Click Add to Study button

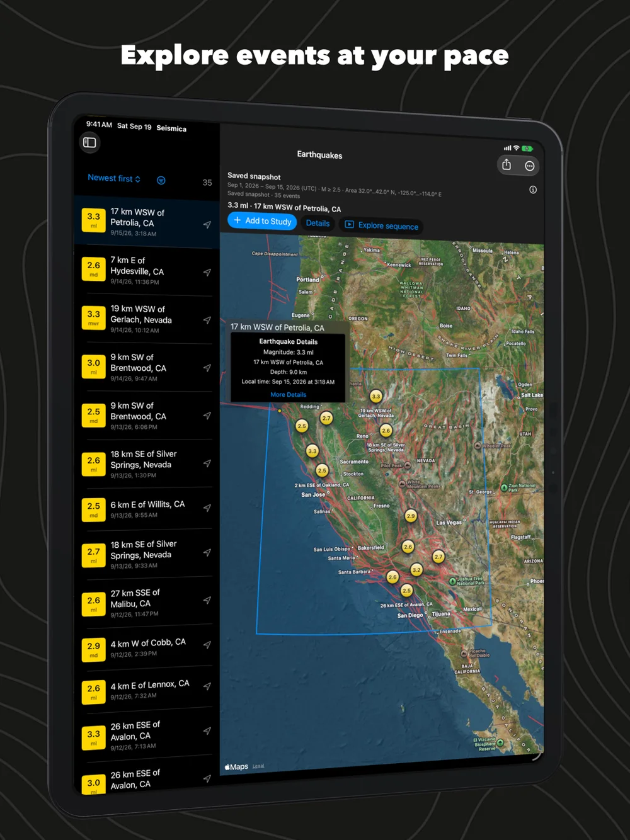click(x=262, y=221)
